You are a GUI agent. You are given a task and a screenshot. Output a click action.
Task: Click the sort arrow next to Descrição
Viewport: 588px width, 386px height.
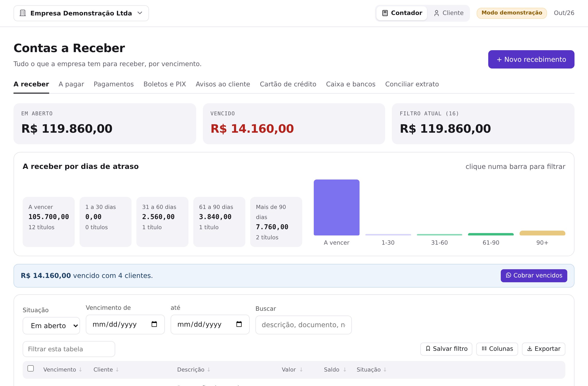(x=208, y=370)
